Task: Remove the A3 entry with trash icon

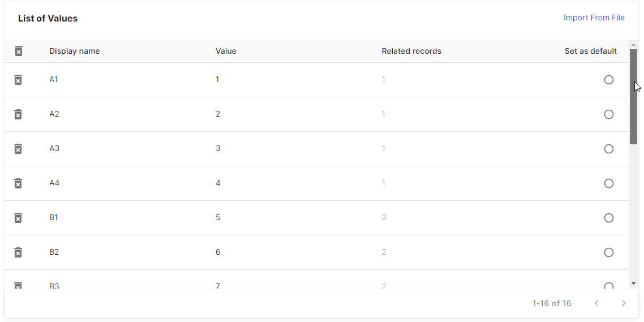Action: pos(18,149)
